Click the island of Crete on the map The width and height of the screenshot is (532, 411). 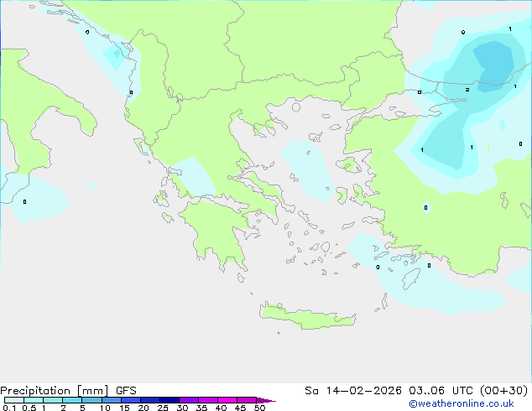307,316
